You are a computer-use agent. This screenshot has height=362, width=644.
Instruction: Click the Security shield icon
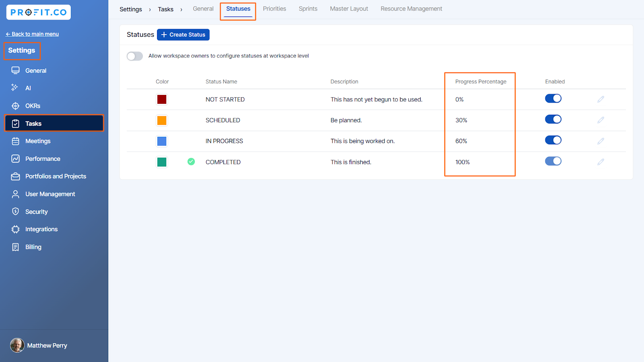tap(15, 212)
